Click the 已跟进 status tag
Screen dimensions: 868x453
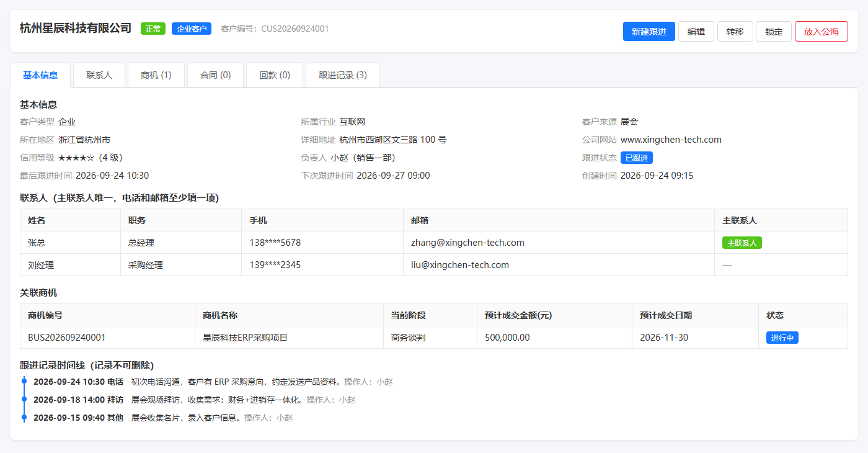637,158
